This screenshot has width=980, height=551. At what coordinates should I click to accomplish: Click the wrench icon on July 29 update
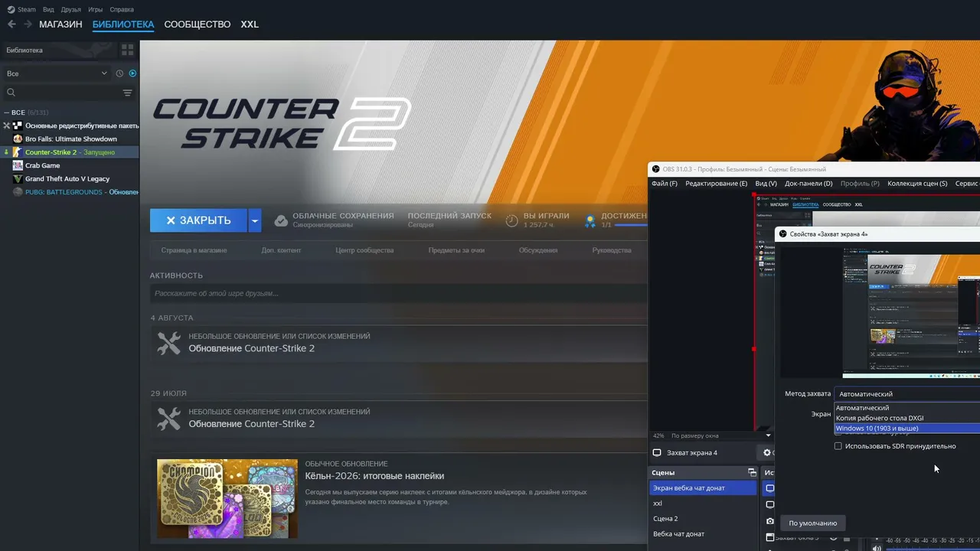click(x=168, y=419)
